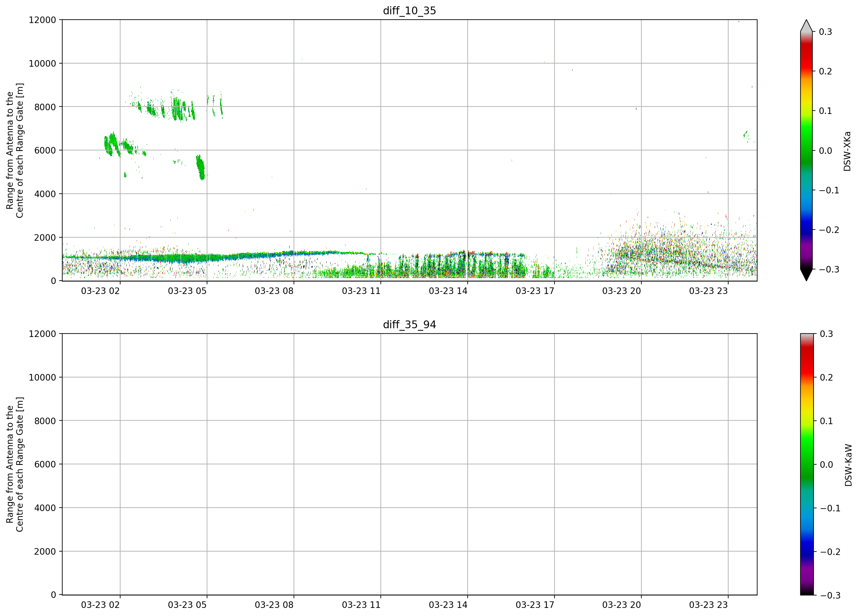This screenshot has width=859, height=616.
Task: Click the upper colorbar's bottom black arrow
Action: tap(806, 275)
